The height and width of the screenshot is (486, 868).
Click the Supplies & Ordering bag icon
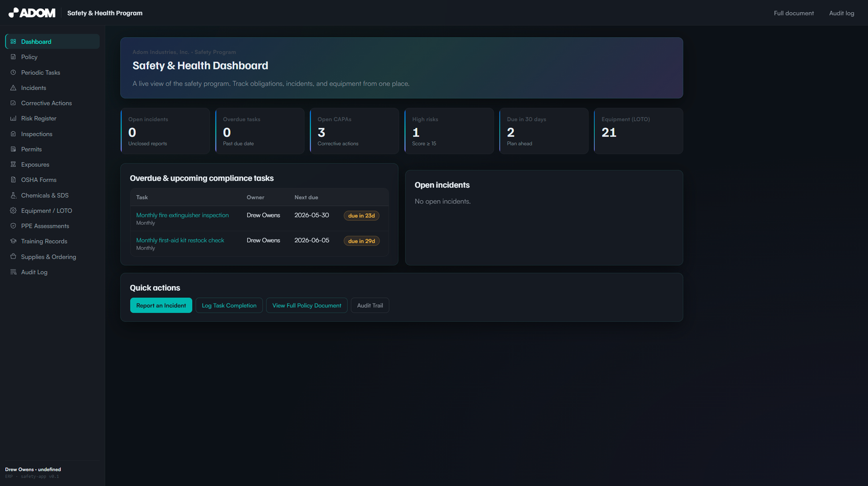coord(13,257)
